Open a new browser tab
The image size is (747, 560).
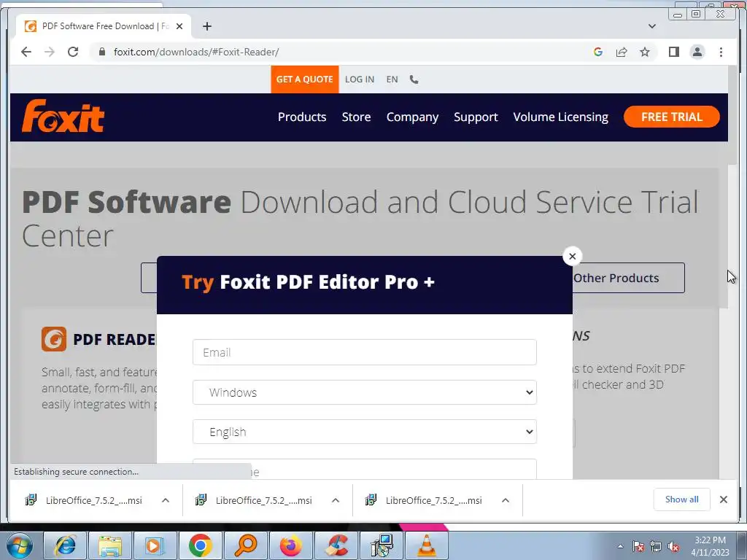tap(206, 26)
